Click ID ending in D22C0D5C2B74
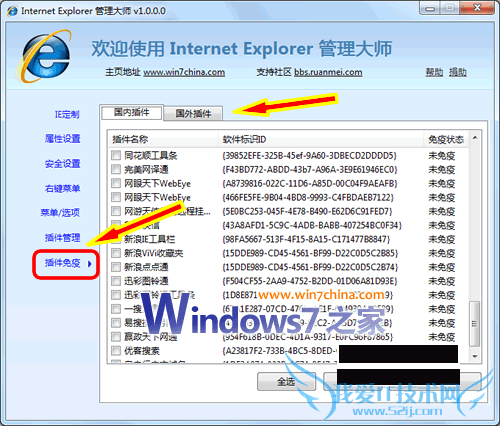This screenshot has width=500, height=426. (310, 267)
